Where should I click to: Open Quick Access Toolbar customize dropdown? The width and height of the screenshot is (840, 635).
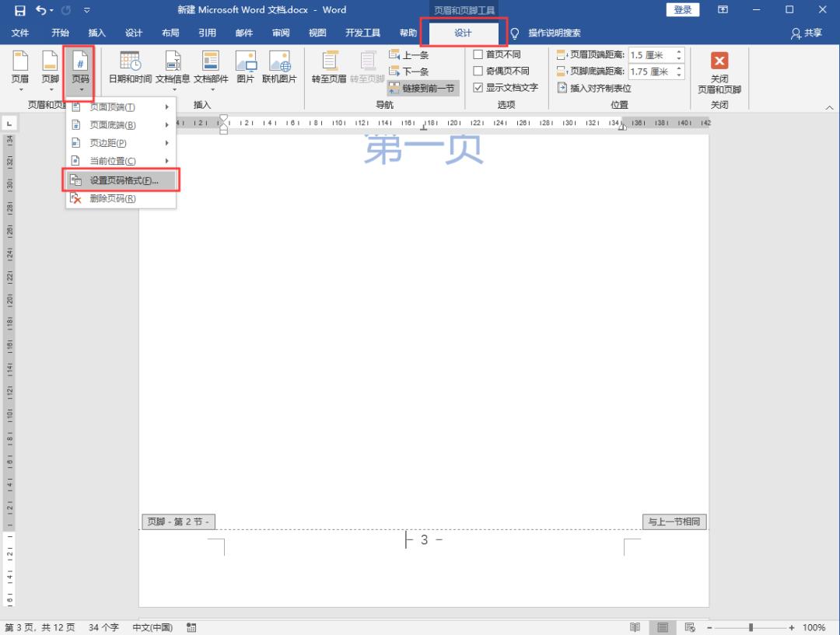click(87, 10)
